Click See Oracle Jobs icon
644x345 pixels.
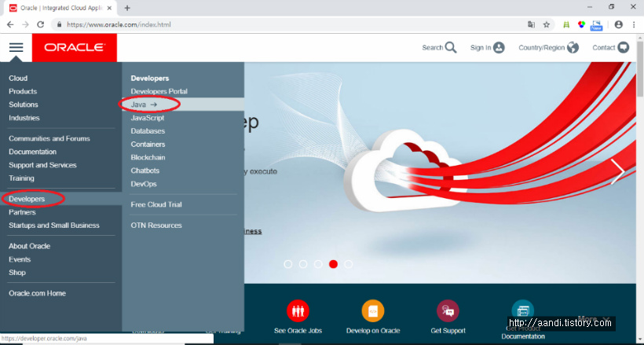[298, 311]
